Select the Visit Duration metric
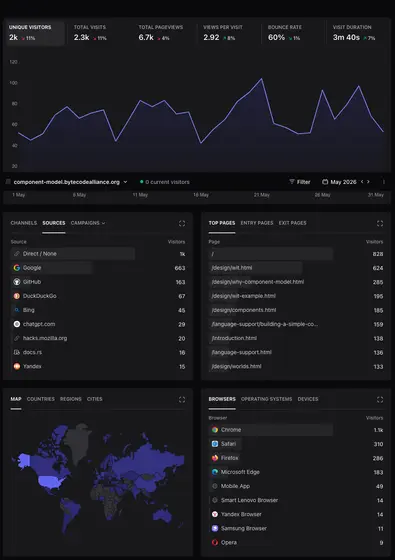 tap(358, 33)
